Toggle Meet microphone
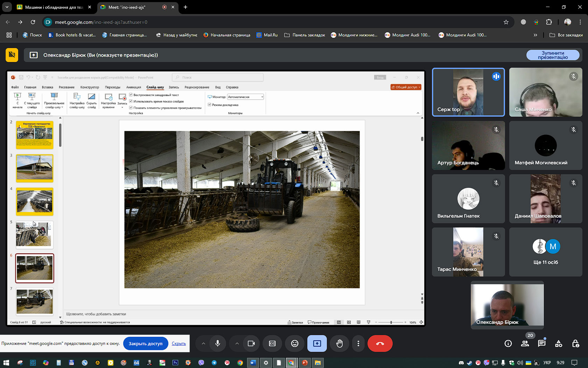The height and width of the screenshot is (368, 588). [x=218, y=343]
